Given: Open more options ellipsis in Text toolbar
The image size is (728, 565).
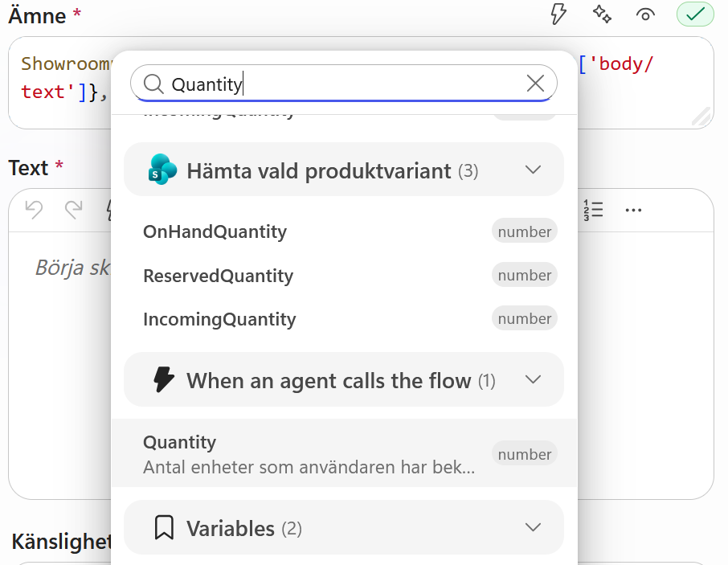Looking at the screenshot, I should [x=633, y=211].
